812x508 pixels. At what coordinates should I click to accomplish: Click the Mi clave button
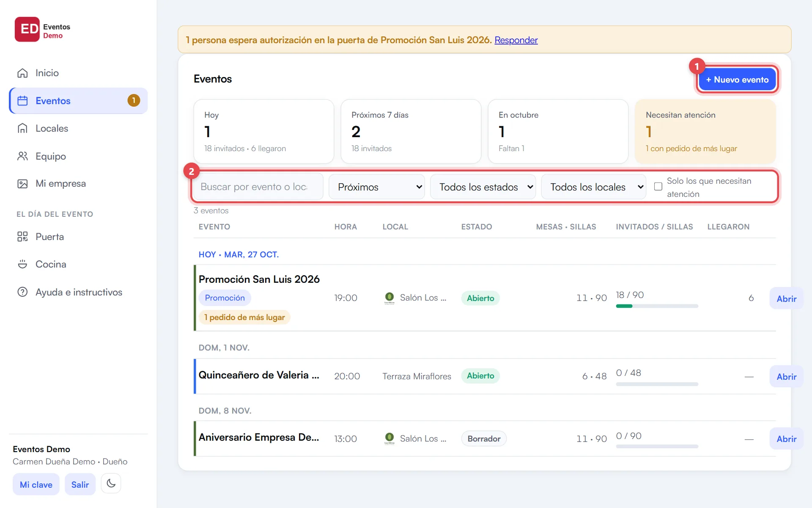click(36, 484)
